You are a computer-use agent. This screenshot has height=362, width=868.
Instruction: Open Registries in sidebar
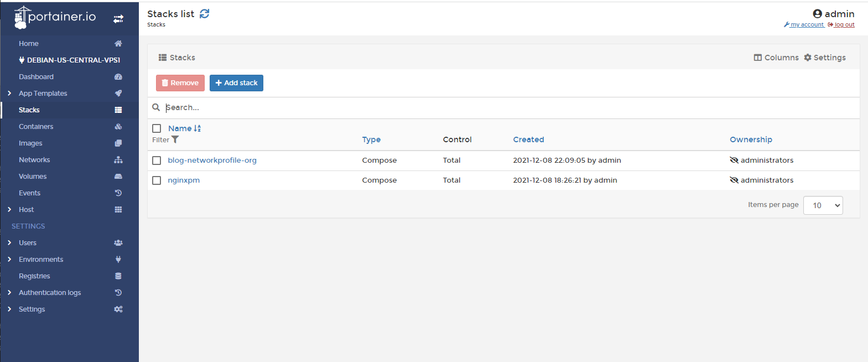coord(34,276)
